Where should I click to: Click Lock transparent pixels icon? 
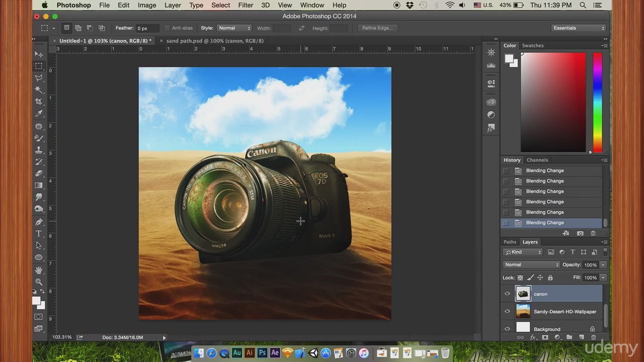tap(520, 278)
